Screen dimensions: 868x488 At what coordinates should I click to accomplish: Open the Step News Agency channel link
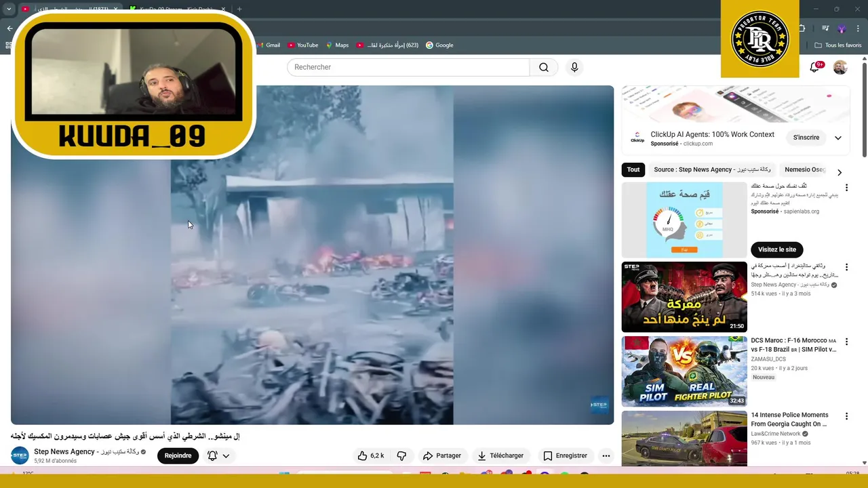click(x=86, y=451)
